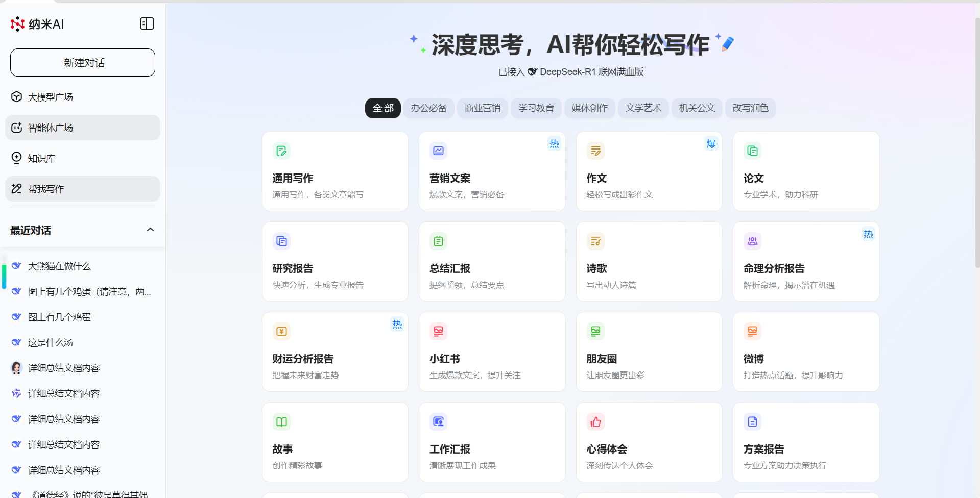Click the page vertical scrollbar
This screenshot has width=980, height=498.
977,143
